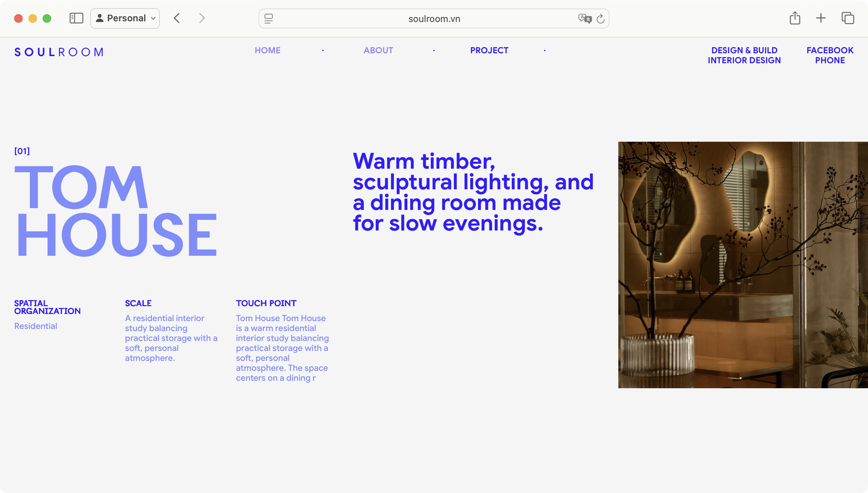Click the Residential label

pos(36,326)
